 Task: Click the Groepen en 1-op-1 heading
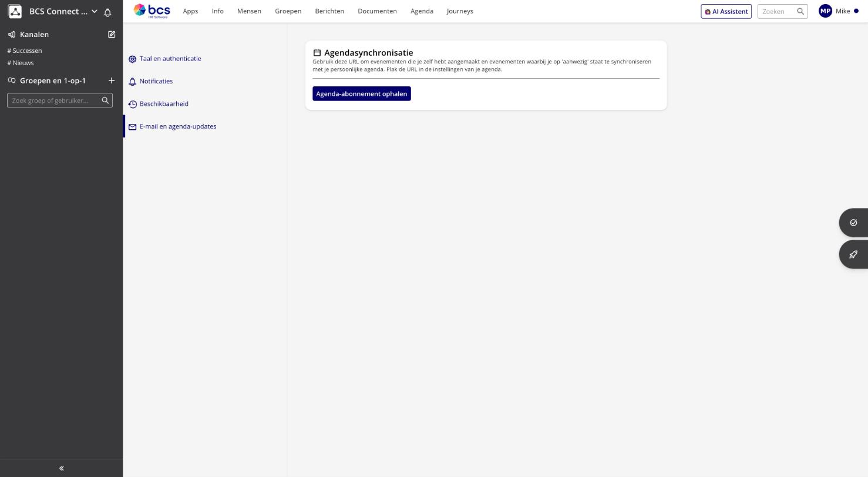pyautogui.click(x=53, y=80)
